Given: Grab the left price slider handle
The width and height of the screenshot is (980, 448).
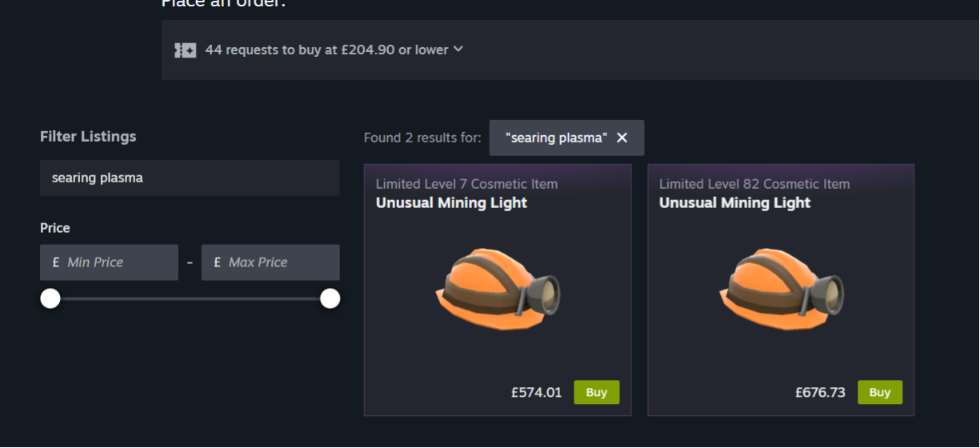Looking at the screenshot, I should click(50, 298).
